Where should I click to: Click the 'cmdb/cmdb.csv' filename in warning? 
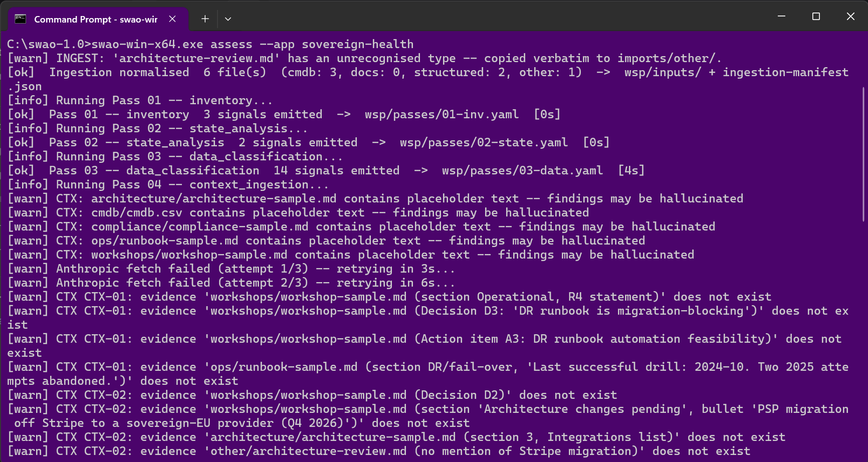137,212
